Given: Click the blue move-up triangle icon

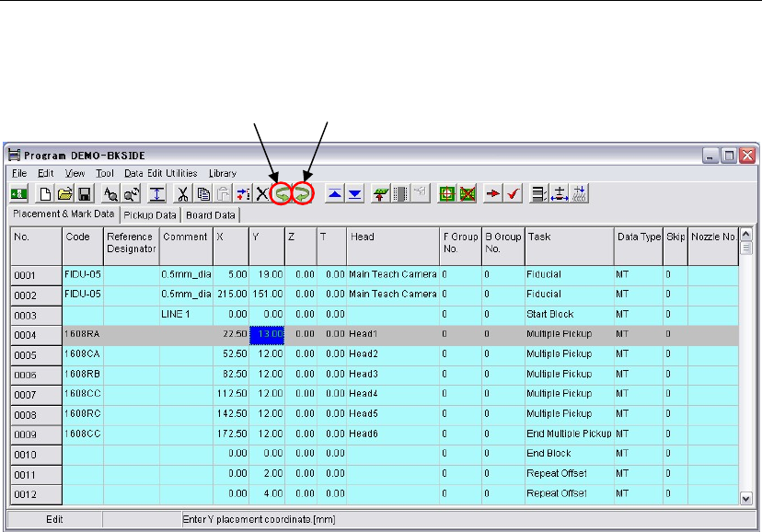Looking at the screenshot, I should coord(335,194).
